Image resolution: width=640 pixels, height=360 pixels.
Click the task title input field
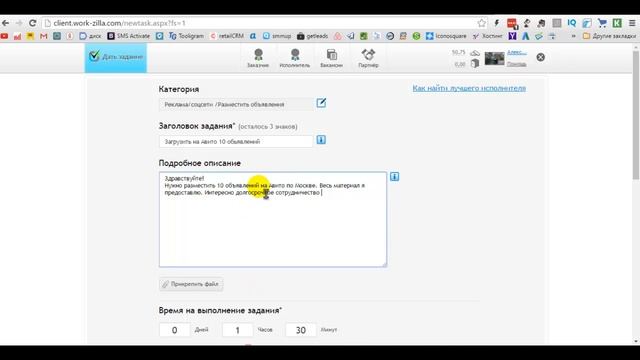coord(236,142)
